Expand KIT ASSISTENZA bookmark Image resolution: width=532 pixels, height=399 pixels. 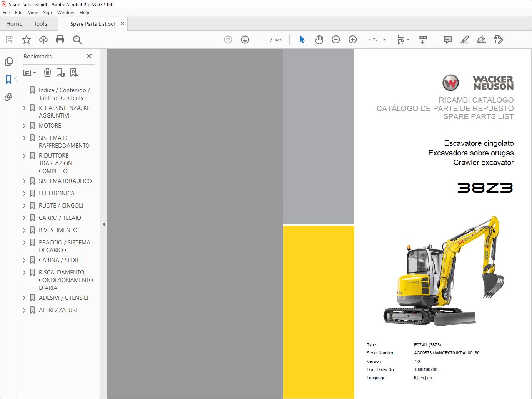[24, 108]
